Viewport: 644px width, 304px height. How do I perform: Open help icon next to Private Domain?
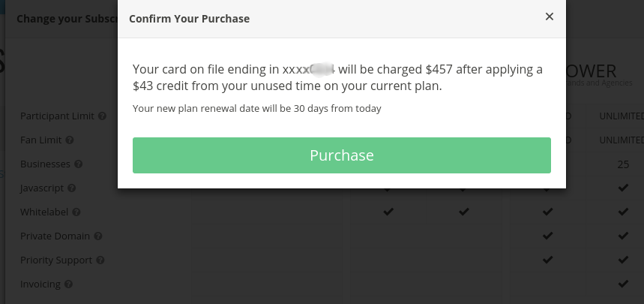pos(98,236)
